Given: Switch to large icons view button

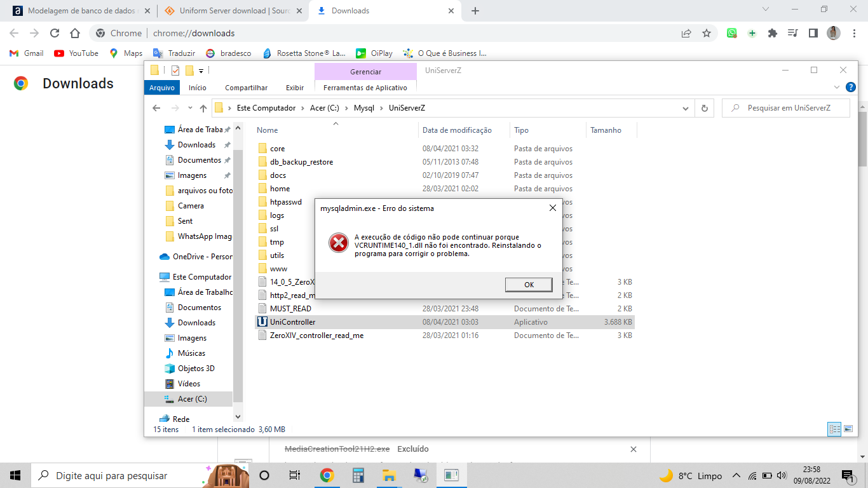Looking at the screenshot, I should 848,430.
